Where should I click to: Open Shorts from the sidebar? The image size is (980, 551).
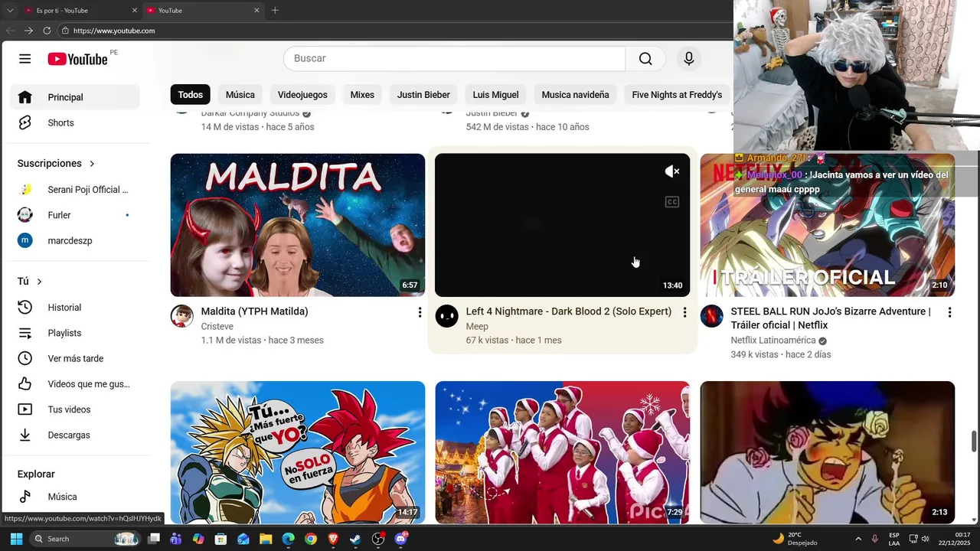point(75,122)
